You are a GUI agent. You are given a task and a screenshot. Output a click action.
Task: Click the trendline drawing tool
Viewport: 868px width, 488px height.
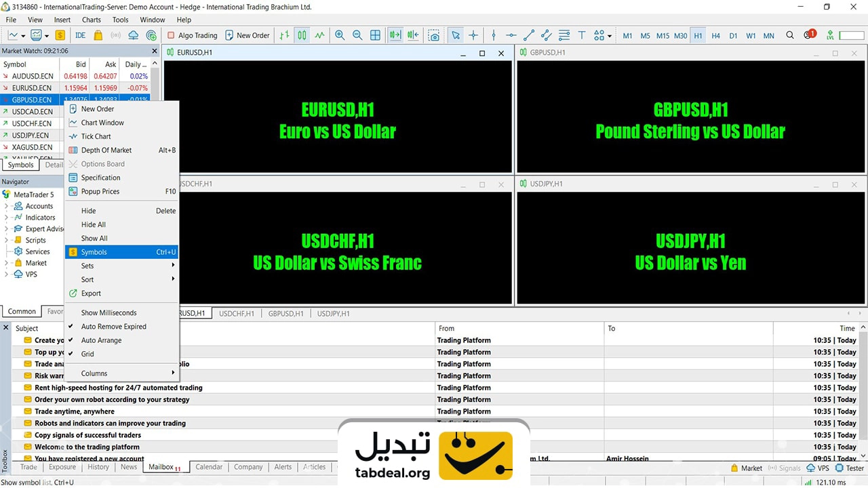(x=529, y=35)
